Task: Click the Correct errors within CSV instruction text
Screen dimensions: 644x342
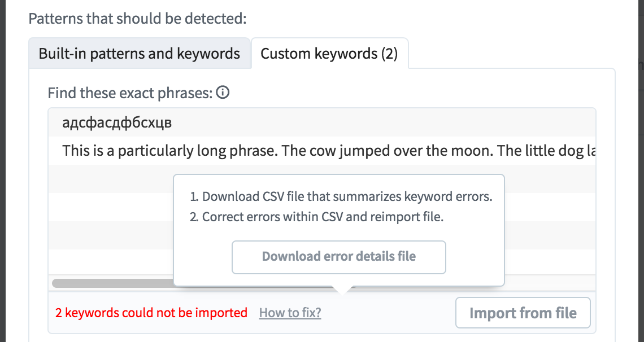Action: pos(323,217)
